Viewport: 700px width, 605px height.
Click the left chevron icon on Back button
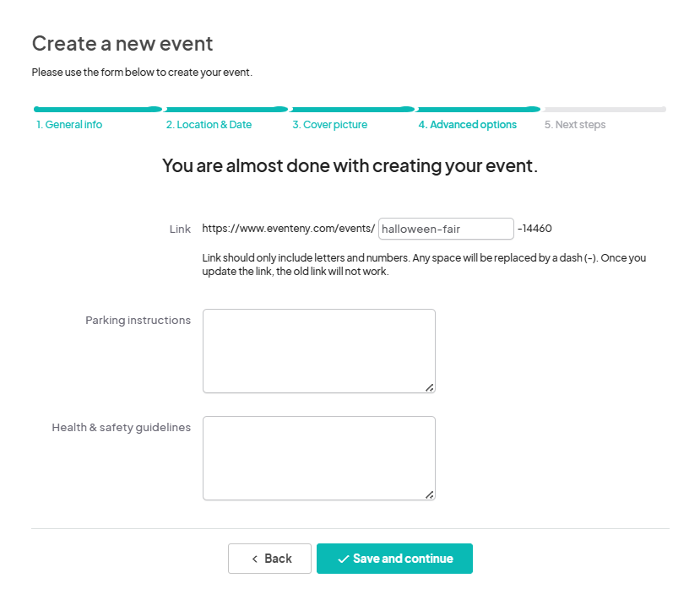pyautogui.click(x=255, y=559)
